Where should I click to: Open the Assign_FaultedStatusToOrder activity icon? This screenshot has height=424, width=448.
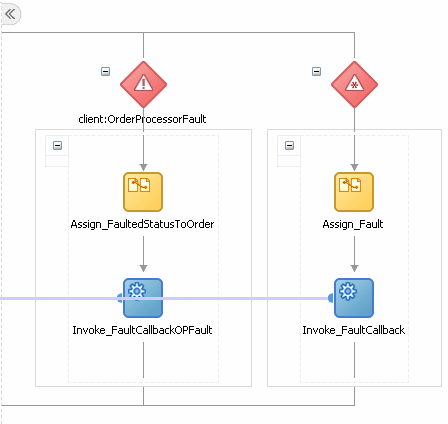point(143,192)
